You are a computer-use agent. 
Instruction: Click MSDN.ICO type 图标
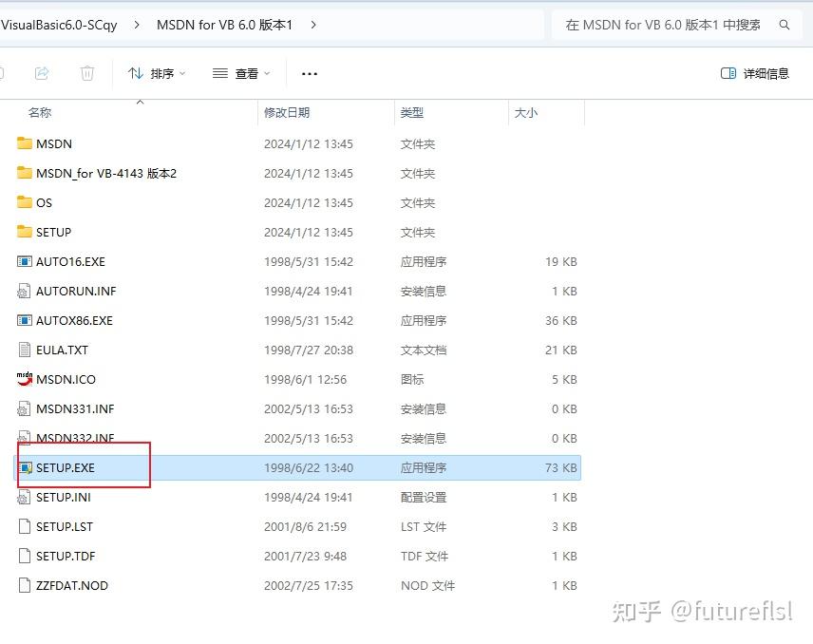point(412,380)
